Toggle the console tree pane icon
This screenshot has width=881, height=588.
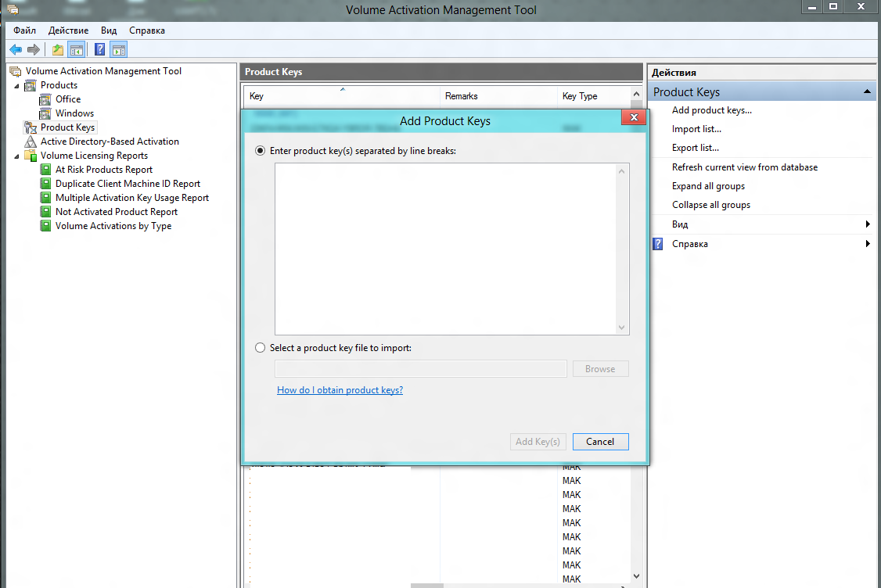(x=76, y=50)
